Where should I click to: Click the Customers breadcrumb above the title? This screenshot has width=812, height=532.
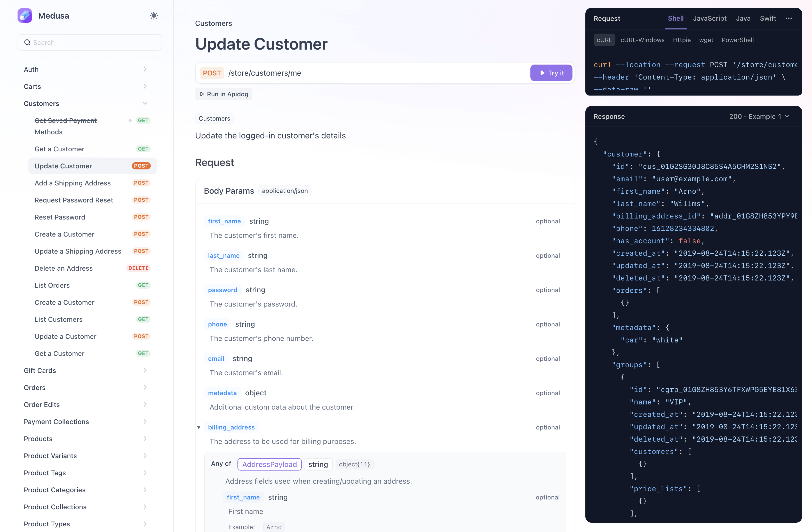pyautogui.click(x=213, y=23)
